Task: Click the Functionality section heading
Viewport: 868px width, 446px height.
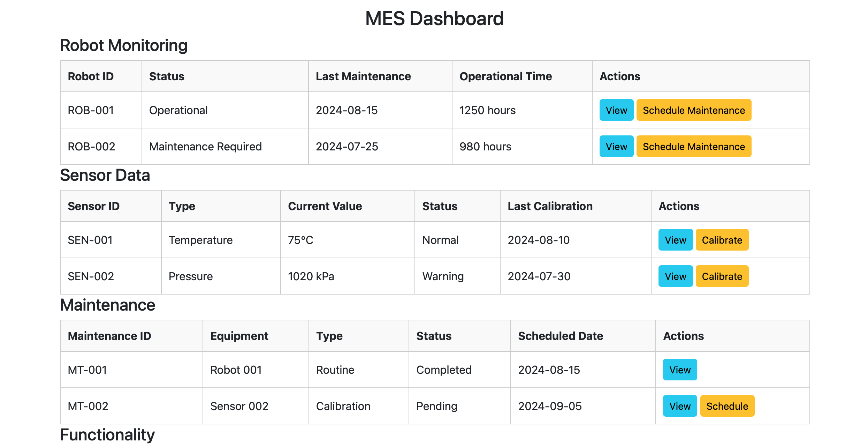Action: [107, 434]
